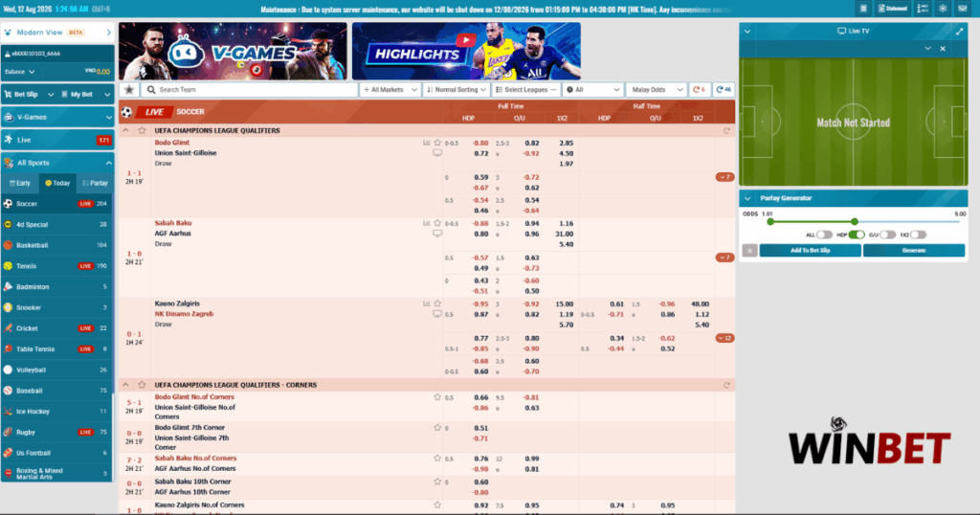The height and width of the screenshot is (515, 980).
Task: Open the All time filter dropdown
Action: (592, 90)
